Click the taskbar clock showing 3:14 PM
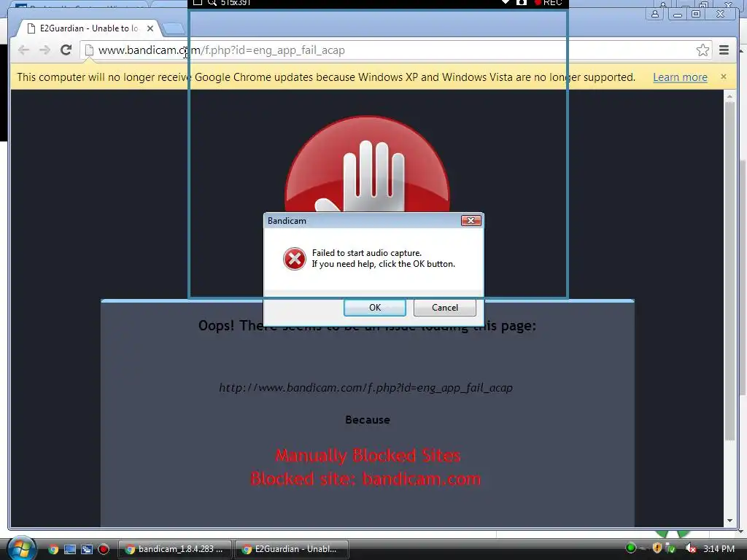The image size is (747, 560). [x=719, y=549]
